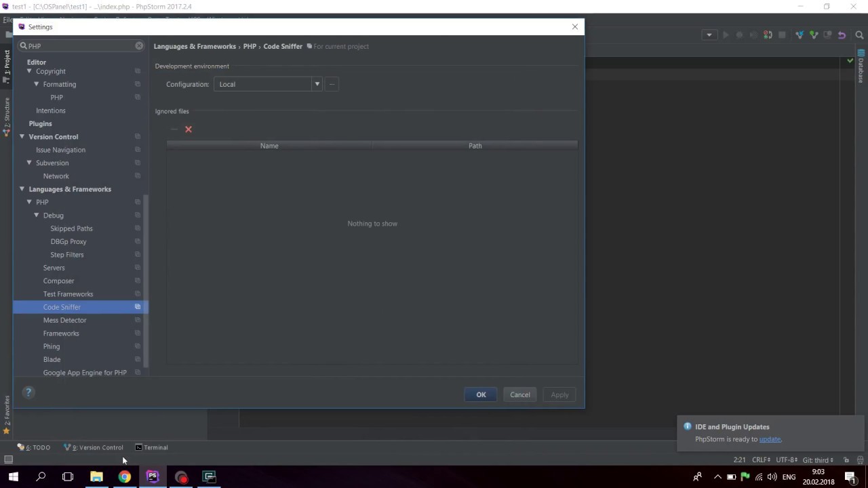
Task: Open Google Chrome from the taskbar
Action: [x=124, y=477]
